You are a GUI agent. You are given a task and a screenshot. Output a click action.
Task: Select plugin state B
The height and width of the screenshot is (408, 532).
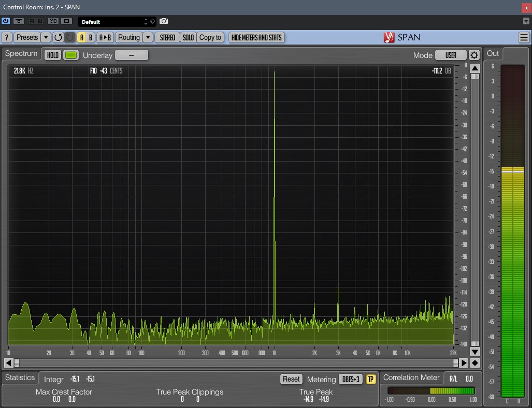(91, 37)
